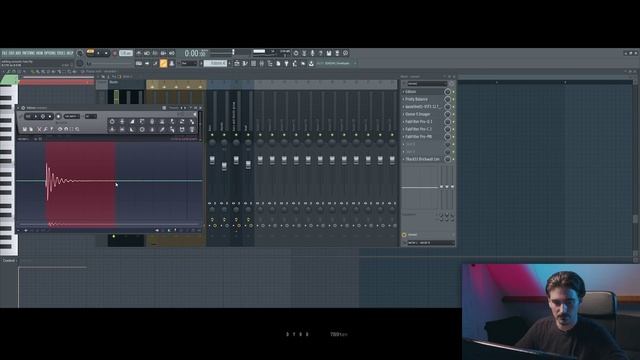Click the song time display
640x360 pixels.
tap(196, 53)
